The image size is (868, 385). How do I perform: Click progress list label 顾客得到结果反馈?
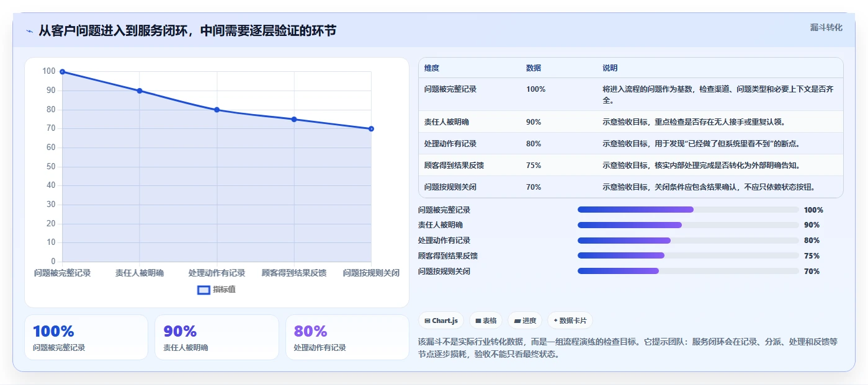448,256
